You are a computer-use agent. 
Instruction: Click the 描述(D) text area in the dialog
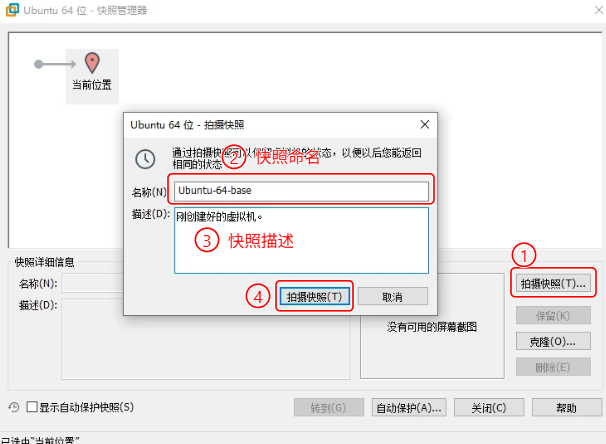301,240
